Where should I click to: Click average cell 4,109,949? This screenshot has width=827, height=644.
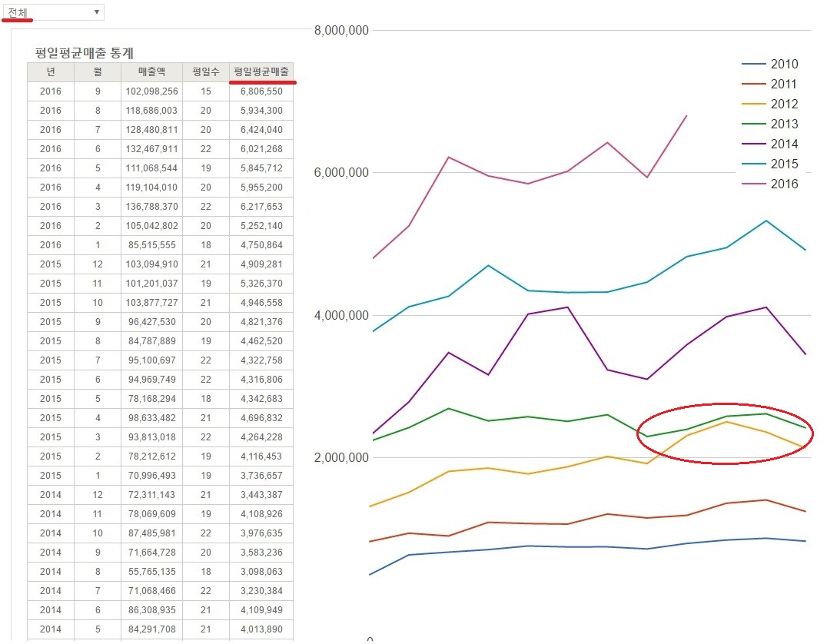click(x=261, y=610)
